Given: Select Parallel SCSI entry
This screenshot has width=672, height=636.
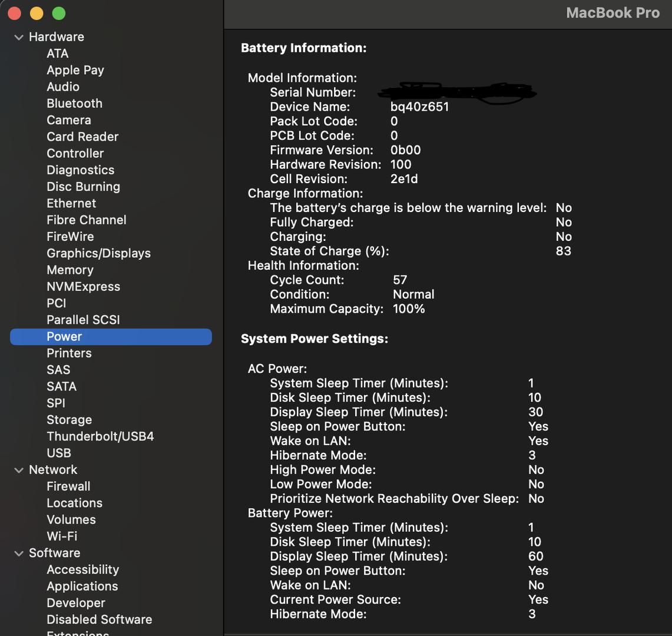Looking at the screenshot, I should coord(83,320).
